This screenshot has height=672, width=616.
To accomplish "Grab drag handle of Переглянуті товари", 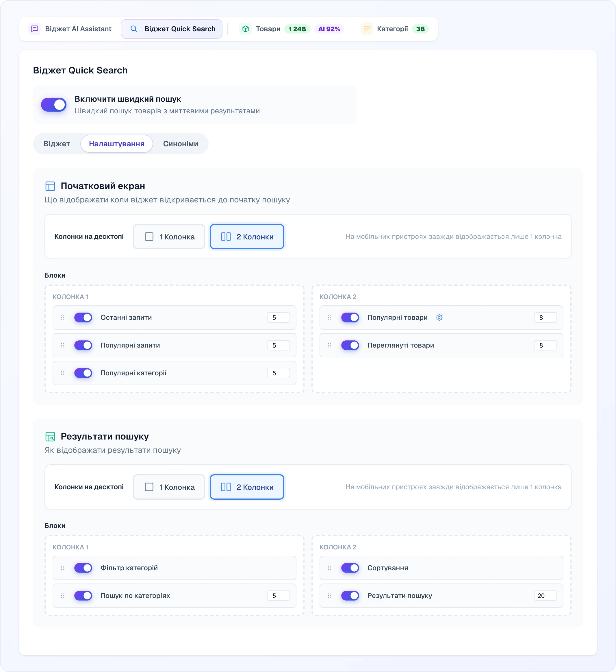I will (x=329, y=345).
